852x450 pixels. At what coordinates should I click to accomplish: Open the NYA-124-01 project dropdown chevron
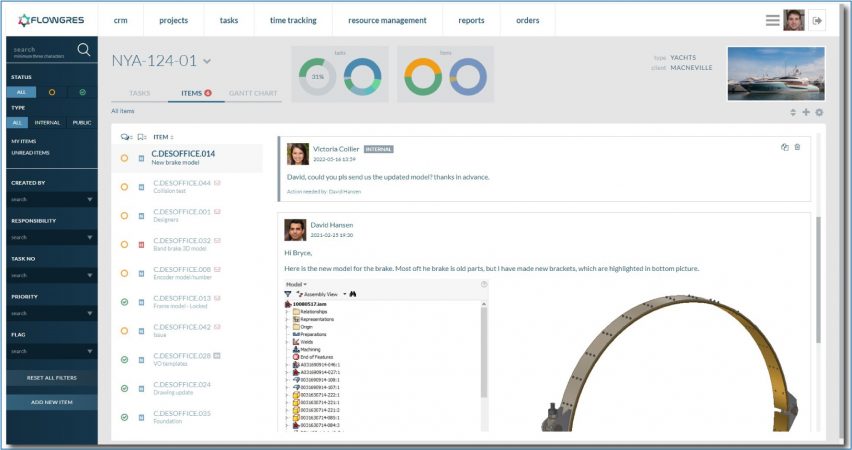tap(207, 61)
